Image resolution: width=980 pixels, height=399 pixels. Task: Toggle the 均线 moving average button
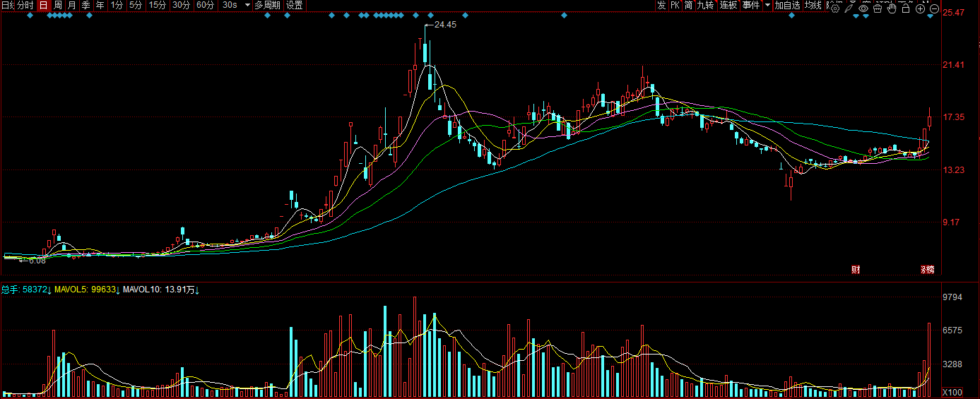click(x=813, y=5)
